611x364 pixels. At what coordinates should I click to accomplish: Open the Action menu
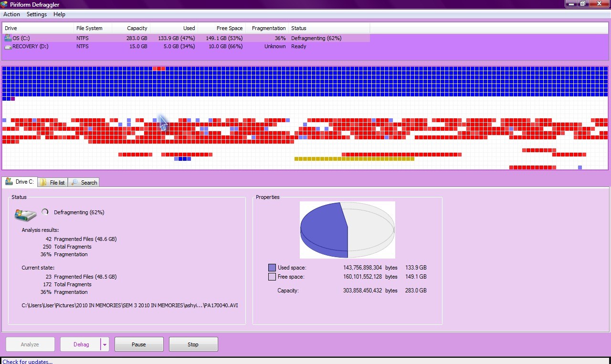point(11,14)
